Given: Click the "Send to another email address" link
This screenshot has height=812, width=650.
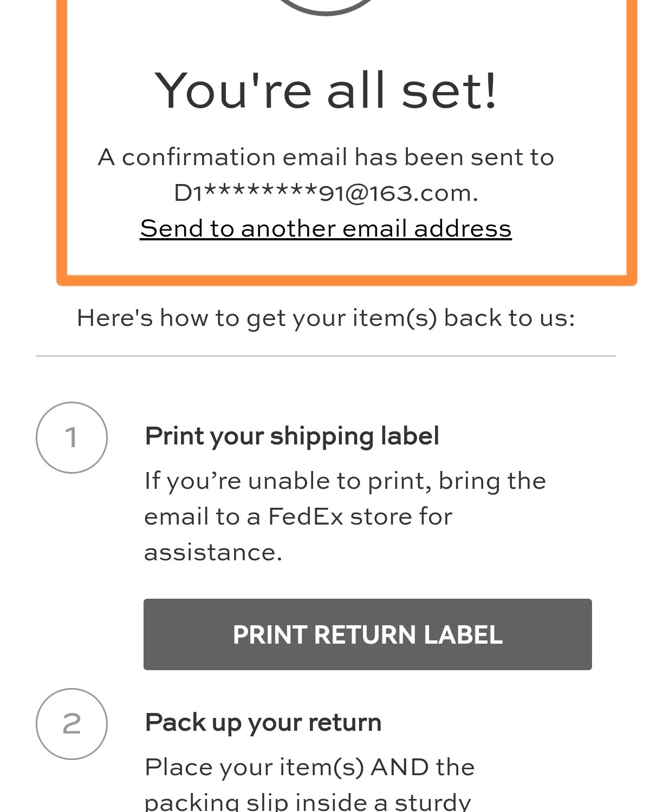Looking at the screenshot, I should tap(326, 228).
